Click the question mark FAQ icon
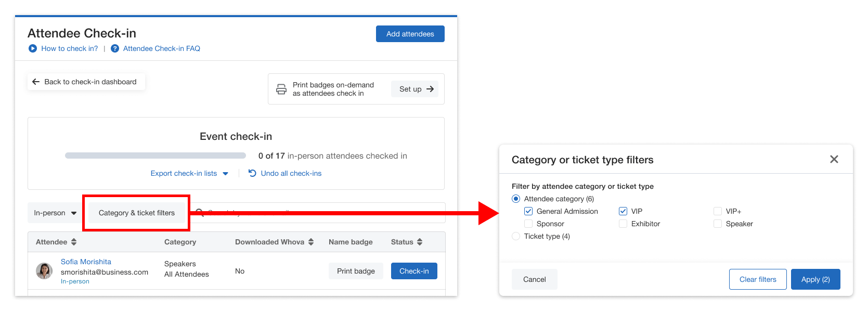This screenshot has width=868, height=311. click(x=115, y=48)
